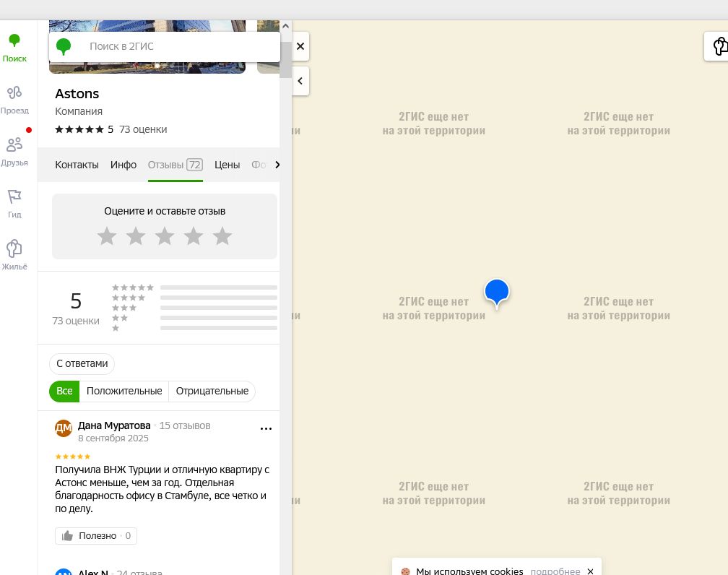Click the blue map location marker
Image resolution: width=728 pixels, height=575 pixels.
coord(497,293)
